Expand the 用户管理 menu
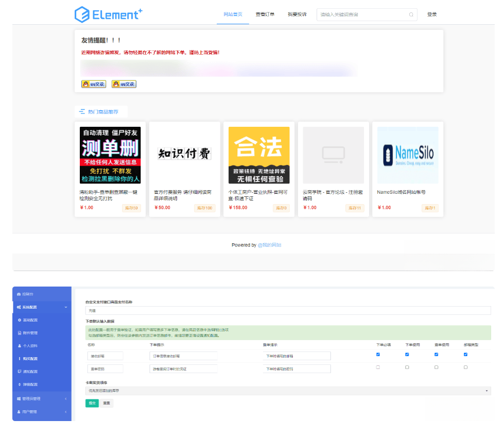 [x=41, y=411]
